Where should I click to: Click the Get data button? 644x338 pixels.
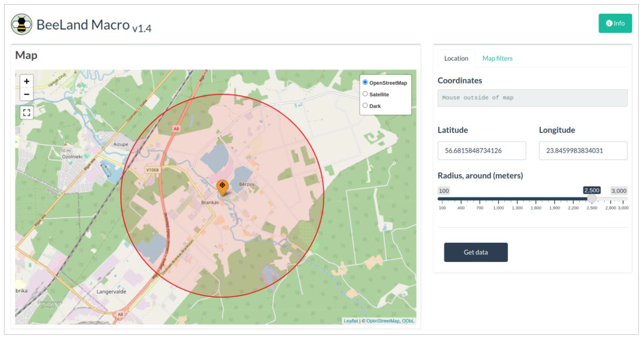point(475,252)
